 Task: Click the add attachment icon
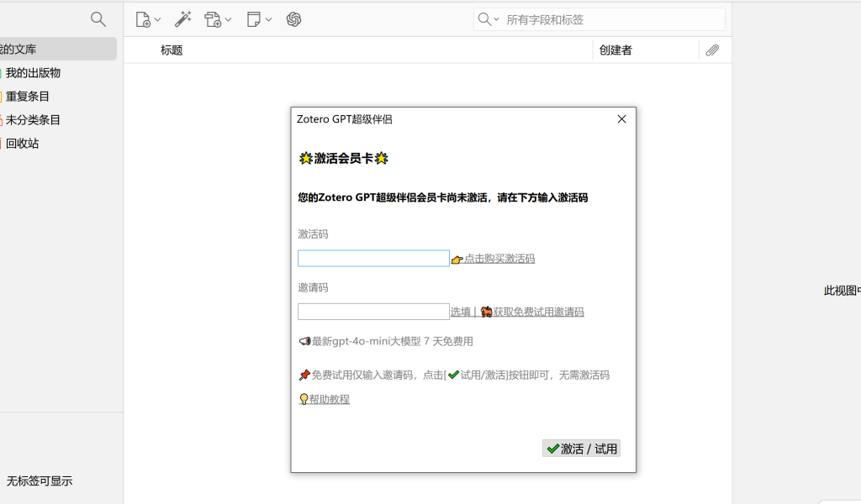213,20
